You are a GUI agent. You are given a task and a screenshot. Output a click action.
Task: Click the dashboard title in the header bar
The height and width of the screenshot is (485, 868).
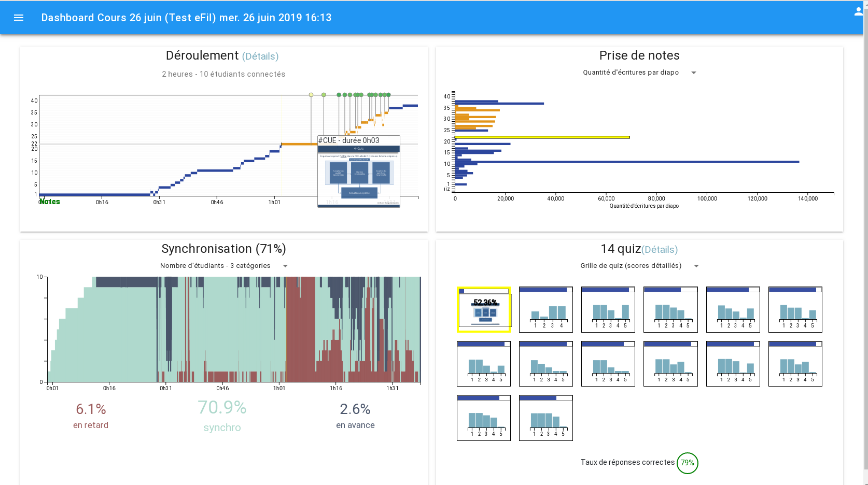(186, 18)
